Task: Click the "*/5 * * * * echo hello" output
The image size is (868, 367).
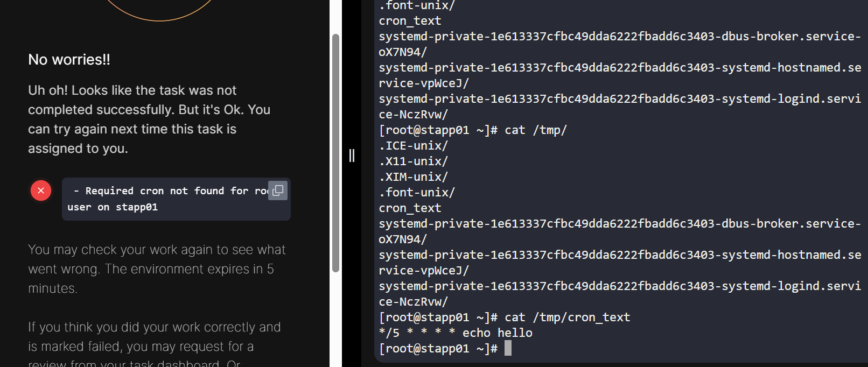Action: [x=456, y=333]
